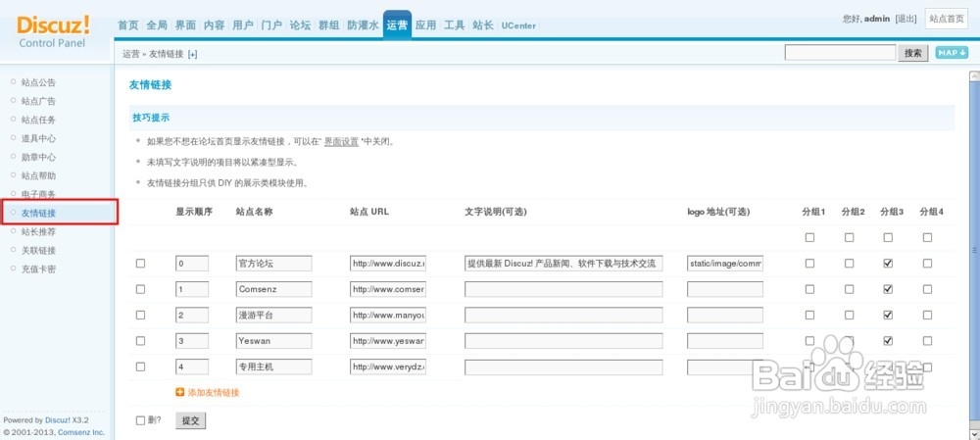Viewport: 980px width, 440px height.
Task: Tick the 删? select-all checkbox
Action: click(x=140, y=420)
